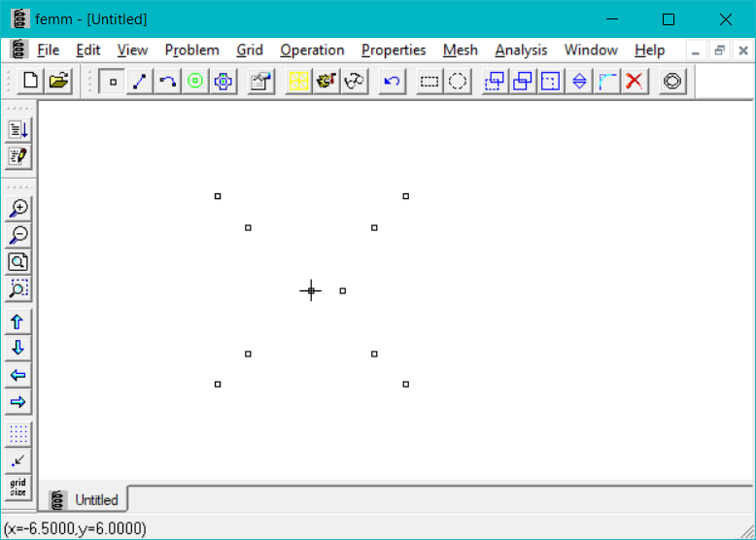Switch to the Untitled document tab
The image size is (756, 540).
86,499
